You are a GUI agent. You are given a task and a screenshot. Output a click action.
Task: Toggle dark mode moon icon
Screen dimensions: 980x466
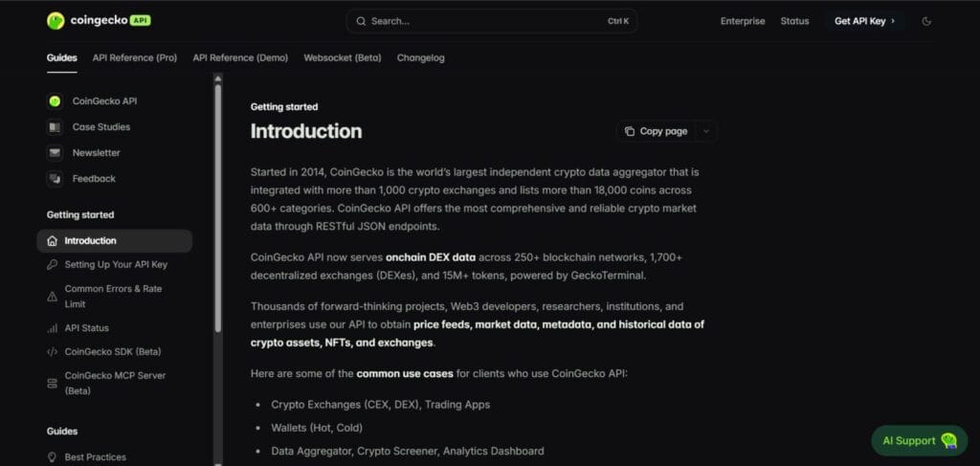pos(925,21)
